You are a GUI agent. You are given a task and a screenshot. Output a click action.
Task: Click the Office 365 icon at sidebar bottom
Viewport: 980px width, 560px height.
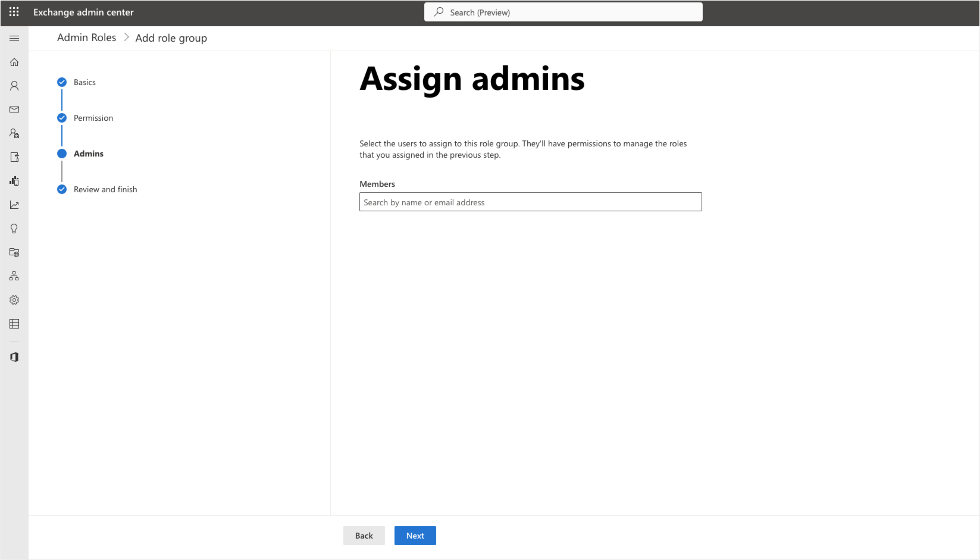pyautogui.click(x=14, y=356)
